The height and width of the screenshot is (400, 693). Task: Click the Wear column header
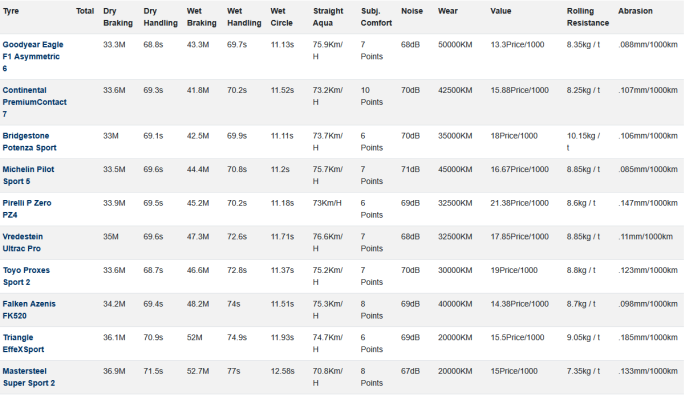448,11
